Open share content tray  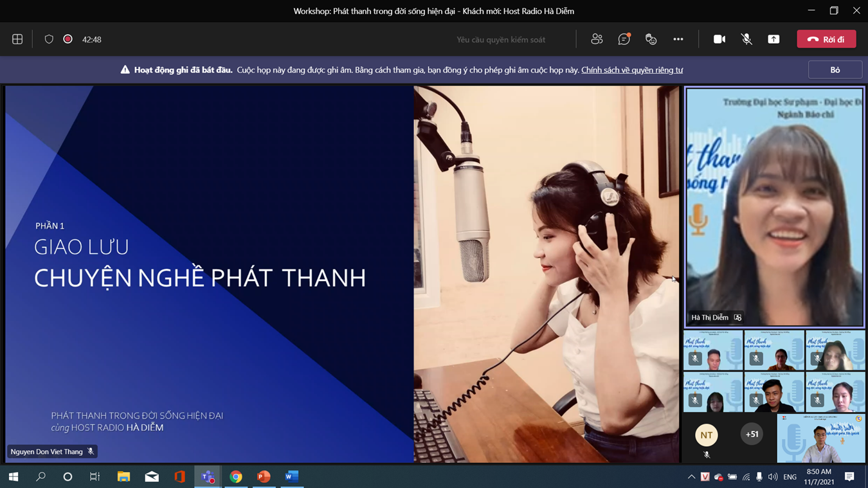[773, 39]
